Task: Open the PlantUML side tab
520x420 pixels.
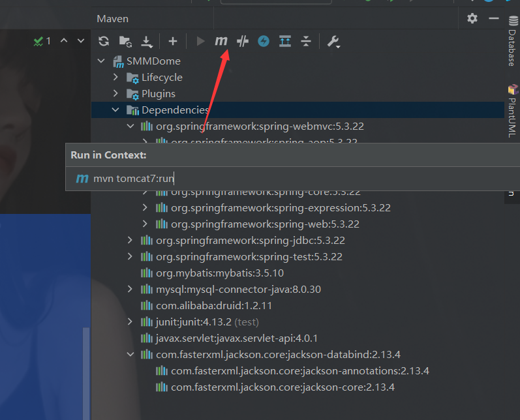Action: pyautogui.click(x=513, y=111)
